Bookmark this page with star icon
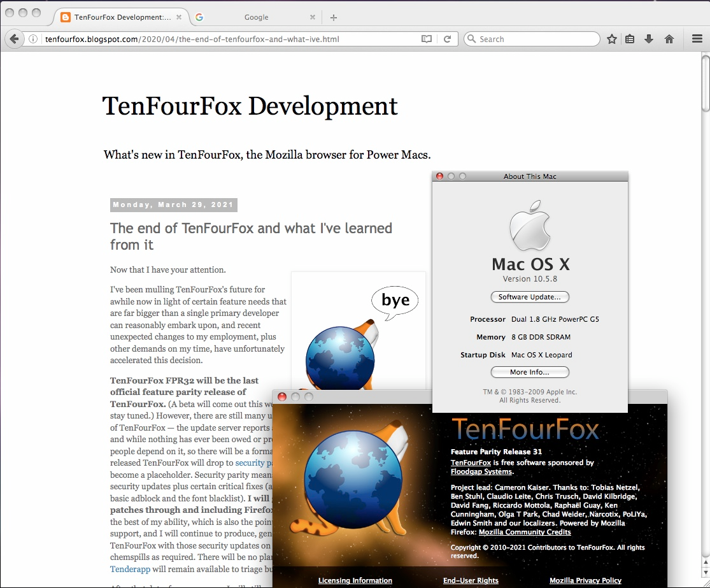The width and height of the screenshot is (710, 588). [x=612, y=39]
